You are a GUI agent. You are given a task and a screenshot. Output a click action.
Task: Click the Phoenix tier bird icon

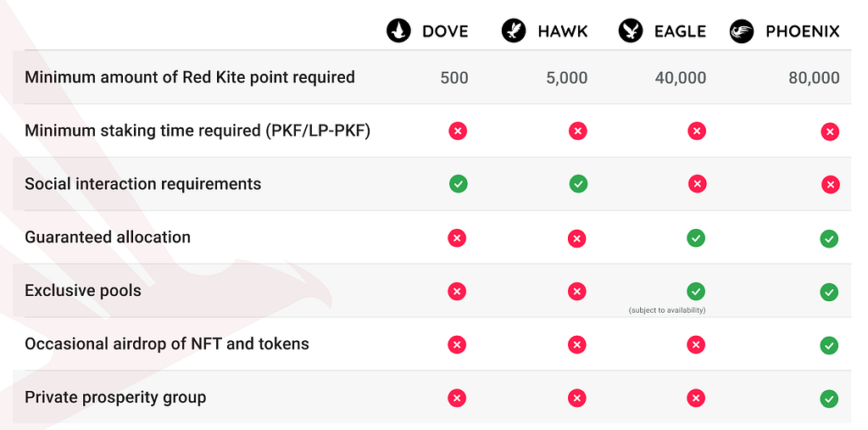(742, 31)
